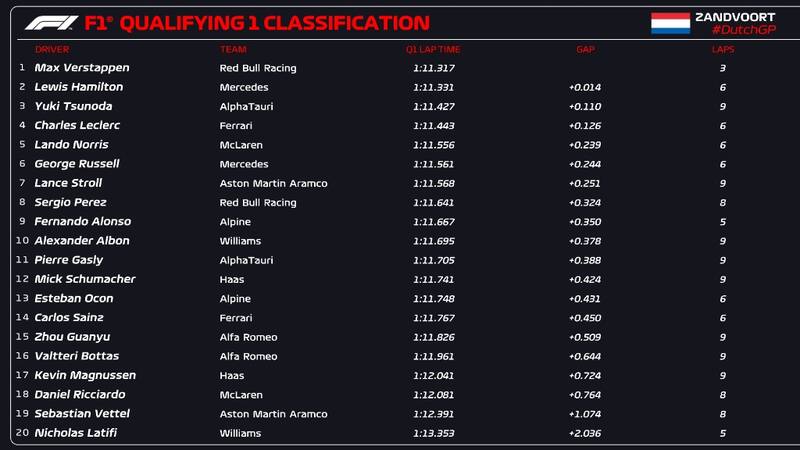Click the Gap column header

tap(585, 49)
